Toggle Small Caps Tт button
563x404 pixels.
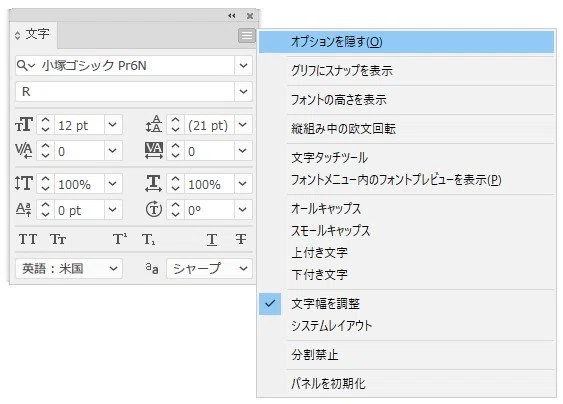58,239
